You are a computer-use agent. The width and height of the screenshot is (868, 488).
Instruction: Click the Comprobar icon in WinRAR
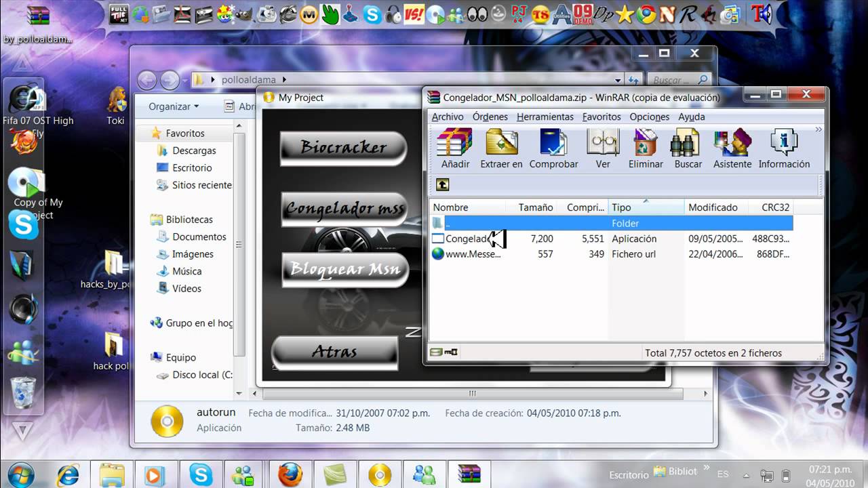[553, 142]
